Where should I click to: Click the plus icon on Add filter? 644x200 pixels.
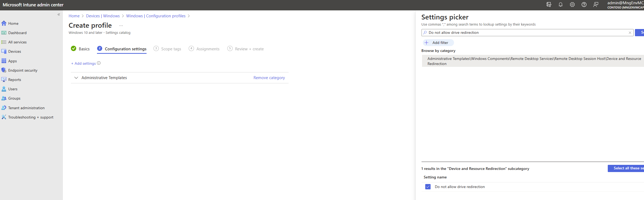pyautogui.click(x=427, y=43)
